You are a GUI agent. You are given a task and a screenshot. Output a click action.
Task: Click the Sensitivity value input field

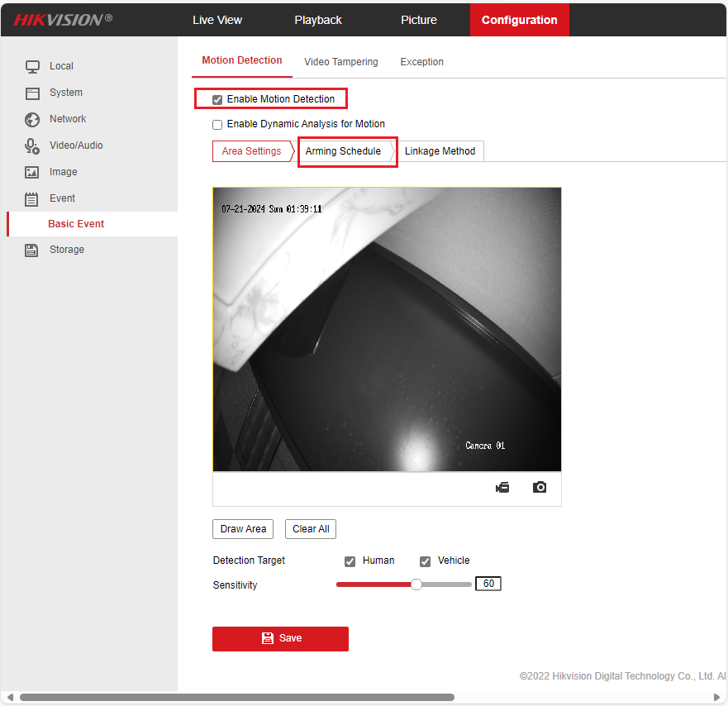click(488, 584)
